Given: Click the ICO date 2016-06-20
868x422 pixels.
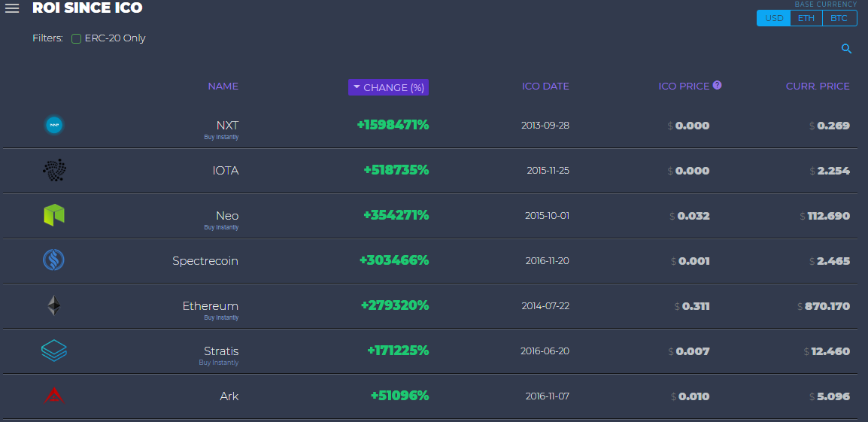Looking at the screenshot, I should tap(545, 351).
